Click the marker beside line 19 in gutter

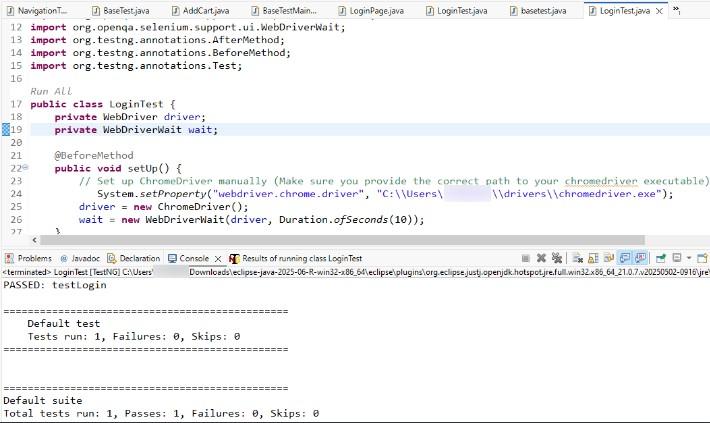[5, 130]
